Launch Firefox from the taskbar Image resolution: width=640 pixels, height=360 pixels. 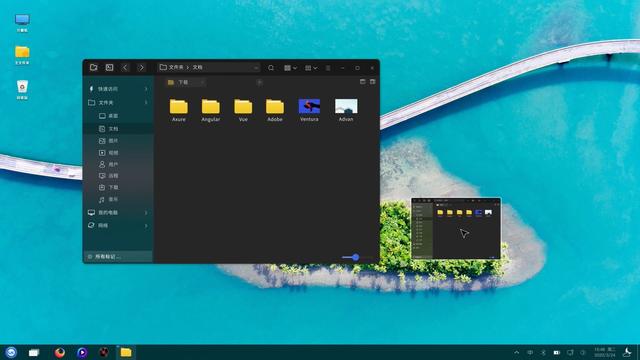coord(60,352)
